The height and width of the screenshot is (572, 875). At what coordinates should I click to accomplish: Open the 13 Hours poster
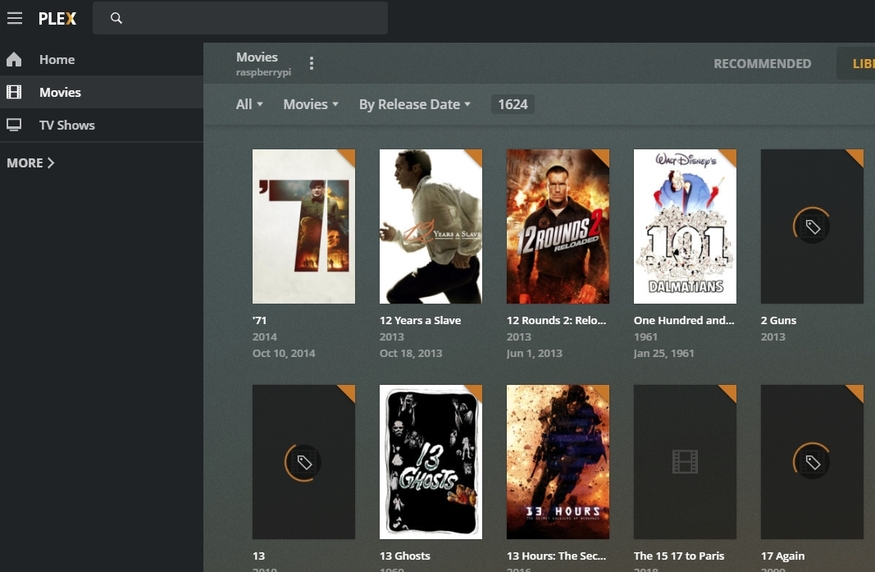tap(558, 462)
